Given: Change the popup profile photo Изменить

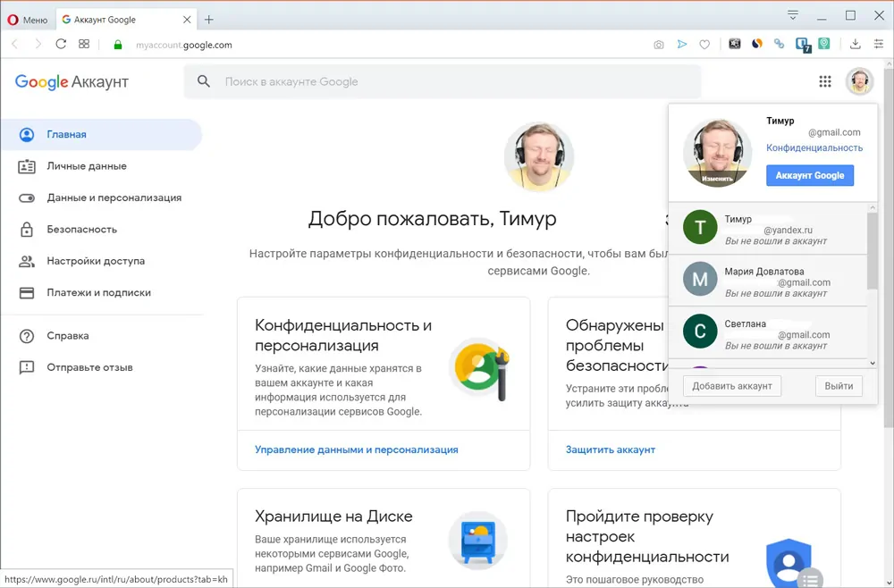Looking at the screenshot, I should pyautogui.click(x=717, y=179).
